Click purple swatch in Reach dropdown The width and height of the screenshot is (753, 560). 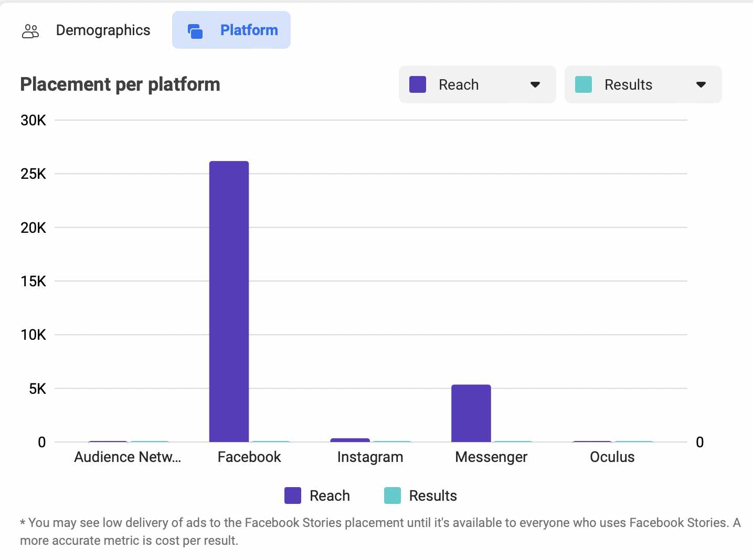(x=418, y=84)
